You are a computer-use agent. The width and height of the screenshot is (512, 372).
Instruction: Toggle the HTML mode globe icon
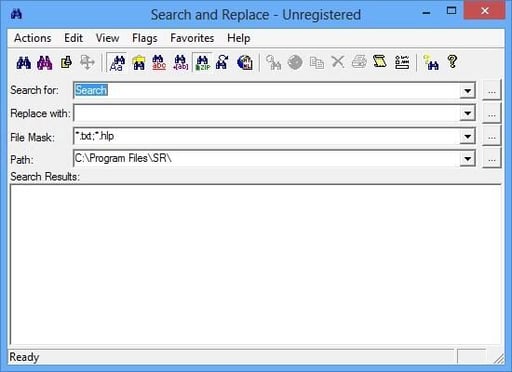(x=245, y=62)
